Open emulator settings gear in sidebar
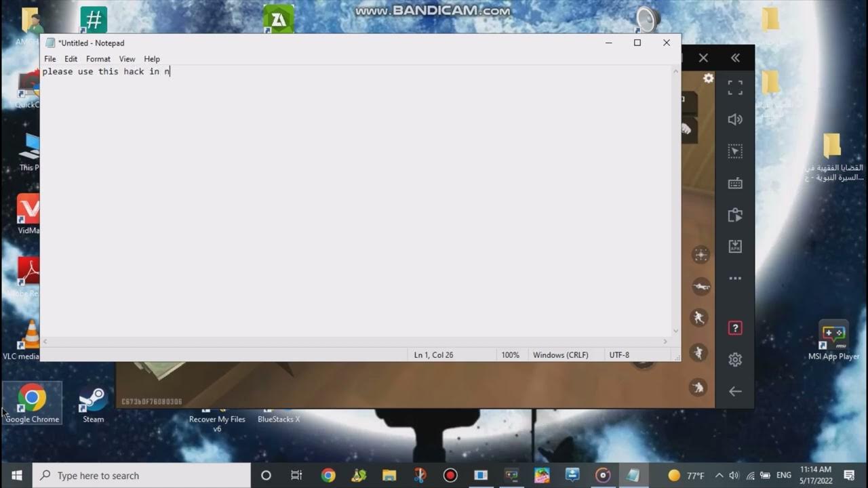Screen dimensions: 868x488 click(735, 359)
